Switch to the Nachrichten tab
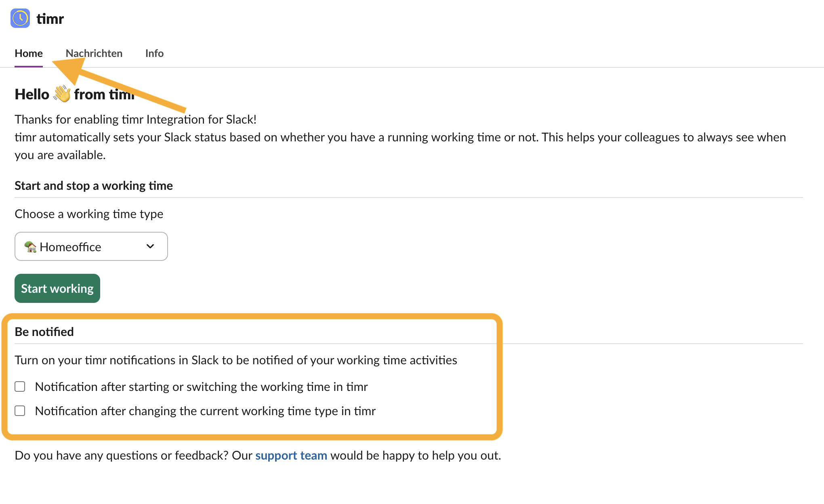This screenshot has height=504, width=824. point(94,53)
